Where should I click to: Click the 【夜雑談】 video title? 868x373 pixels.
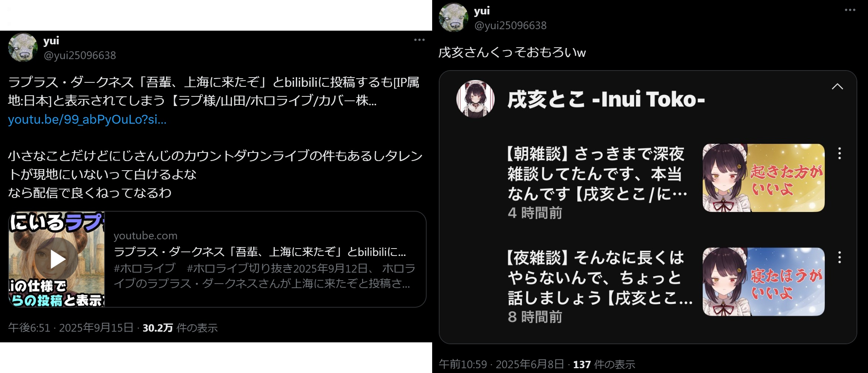tap(600, 278)
